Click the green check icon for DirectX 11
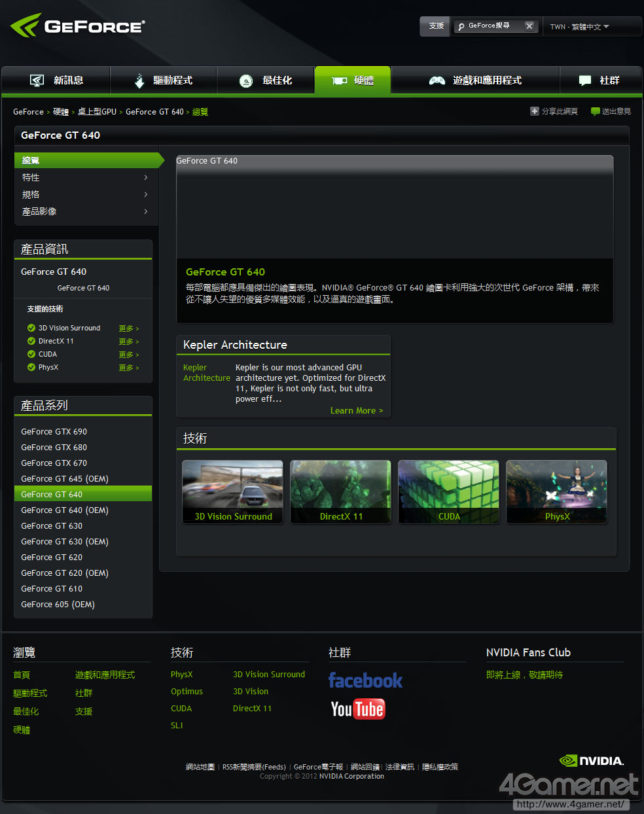The width and height of the screenshot is (644, 814). coord(31,341)
